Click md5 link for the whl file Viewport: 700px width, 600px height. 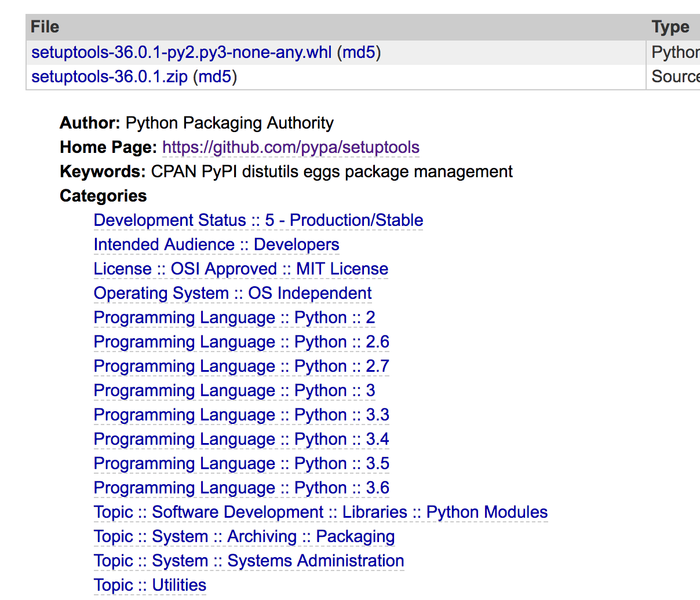359,53
